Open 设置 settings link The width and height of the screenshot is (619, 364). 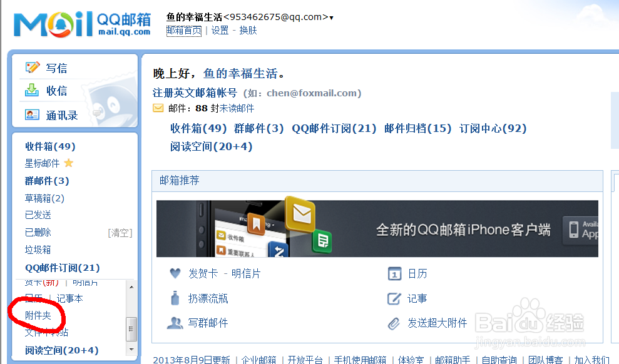coord(220,31)
